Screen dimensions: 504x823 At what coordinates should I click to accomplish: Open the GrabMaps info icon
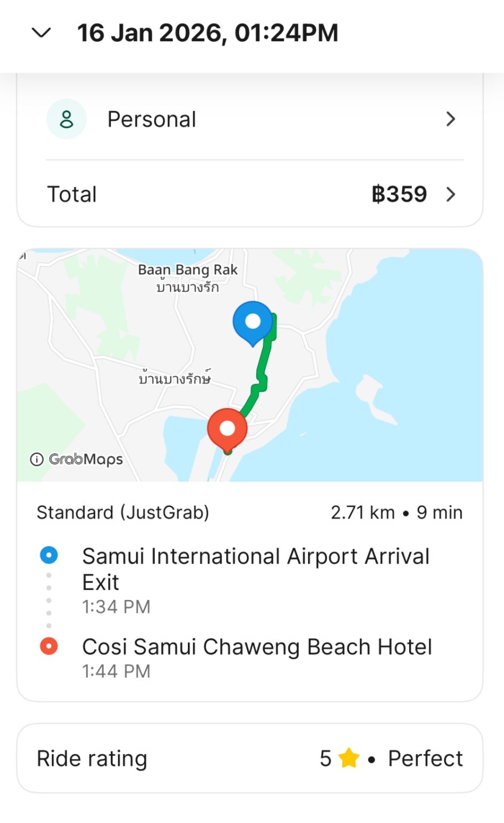36,459
